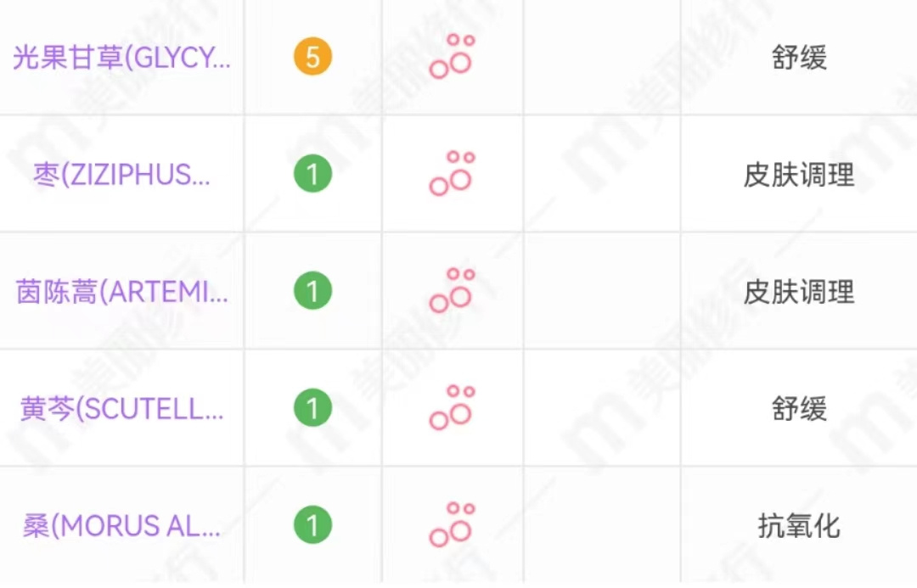
Task: Tap the pink bubbles icon for 黄芩
Action: click(x=452, y=409)
